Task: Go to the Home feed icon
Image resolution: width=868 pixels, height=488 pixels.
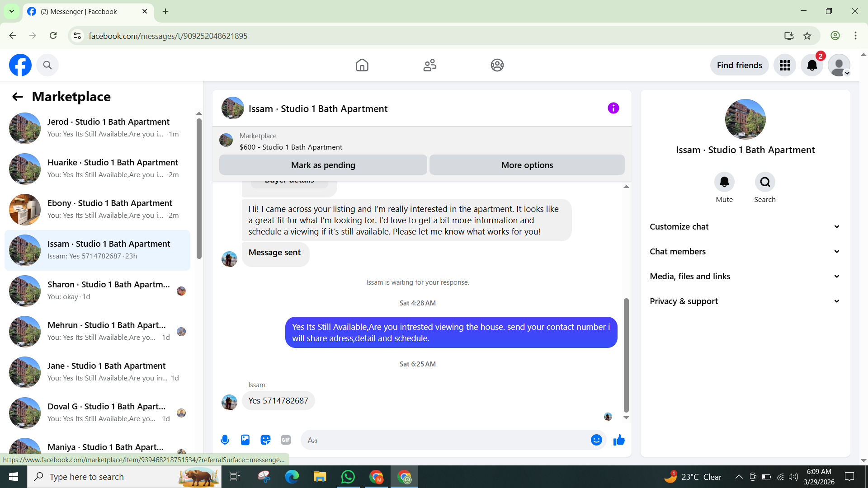Action: [362, 65]
